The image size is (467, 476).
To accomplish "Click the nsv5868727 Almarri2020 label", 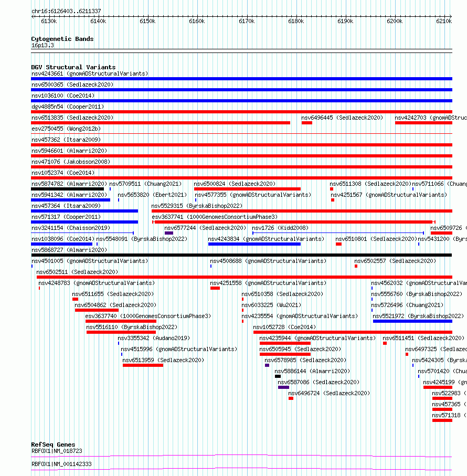I will (x=69, y=250).
